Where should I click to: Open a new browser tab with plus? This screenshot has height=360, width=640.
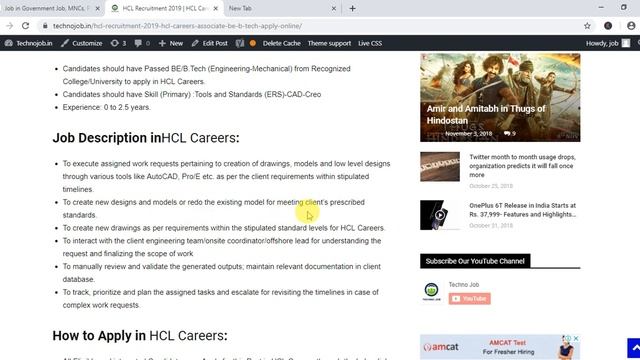[x=352, y=8]
